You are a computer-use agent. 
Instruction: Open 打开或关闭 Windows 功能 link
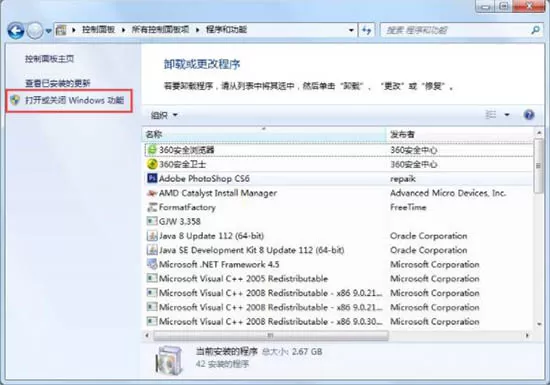click(x=74, y=100)
